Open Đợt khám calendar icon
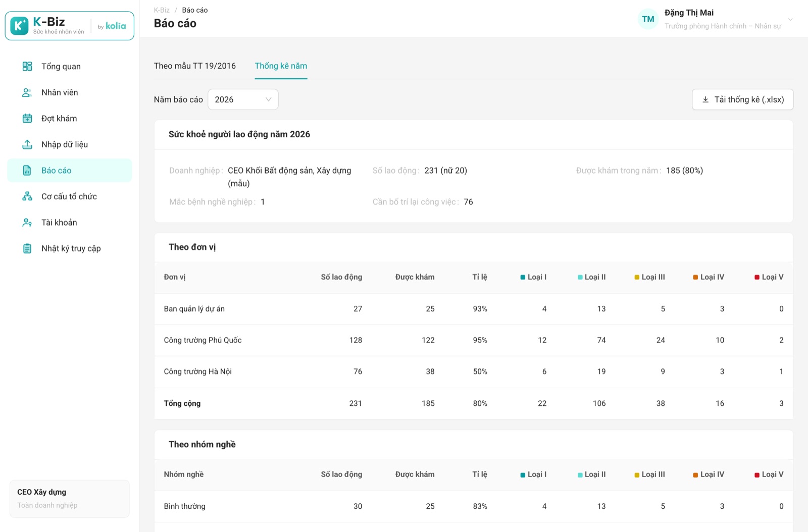 (x=27, y=118)
